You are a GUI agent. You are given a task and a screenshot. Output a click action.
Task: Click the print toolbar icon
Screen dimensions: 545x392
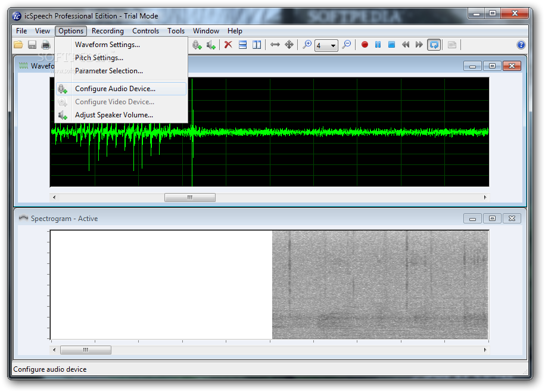point(46,45)
